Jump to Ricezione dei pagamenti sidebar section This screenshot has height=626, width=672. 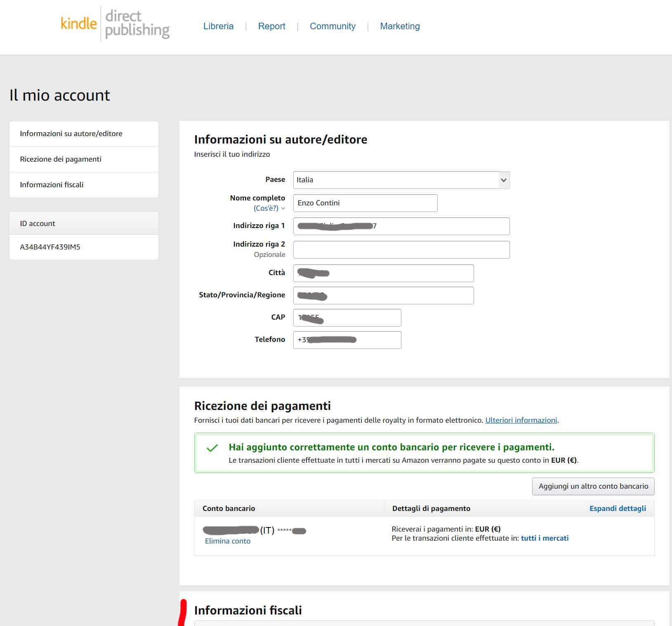(x=61, y=159)
